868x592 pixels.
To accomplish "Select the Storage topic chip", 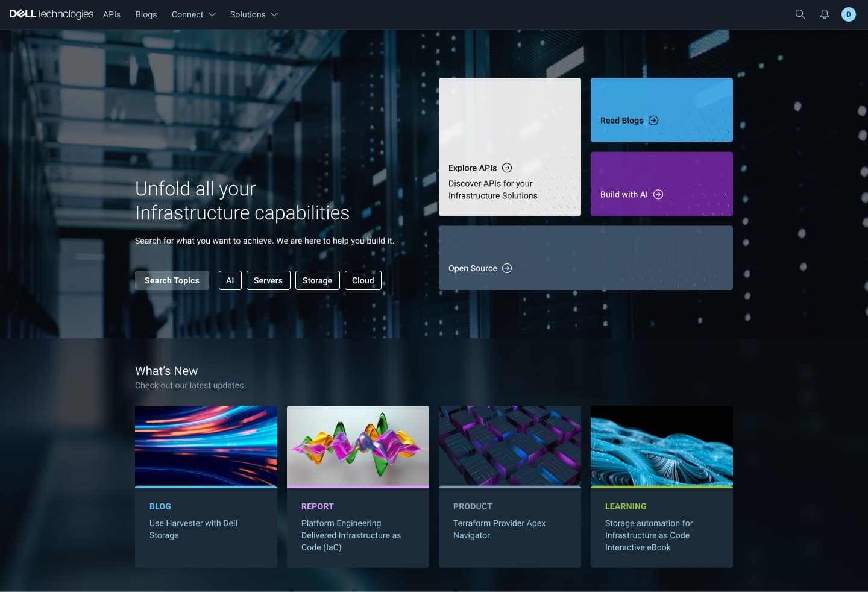I will pyautogui.click(x=317, y=280).
